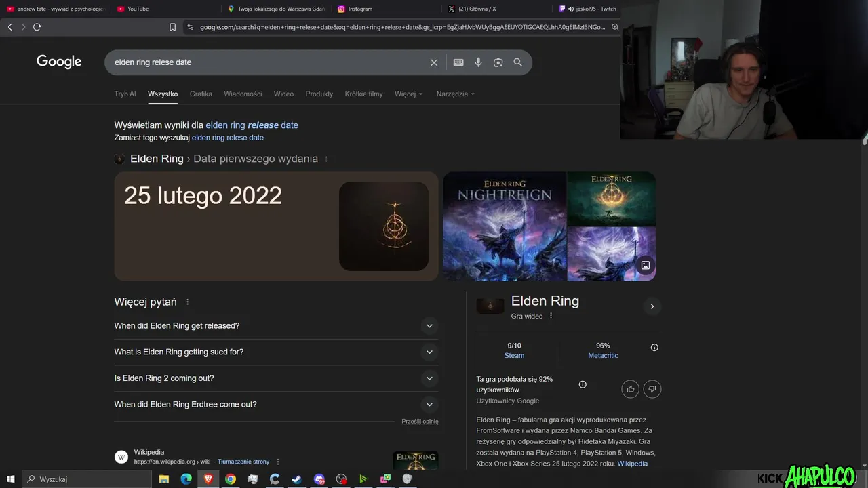
Task: Open the on-screen keyboard input tool
Action: point(458,62)
